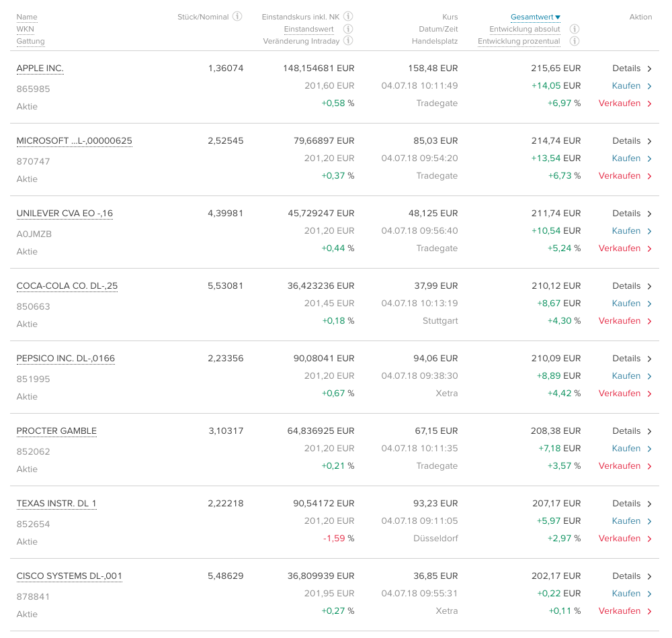The height and width of the screenshot is (638, 672).
Task: Sort by Entwicklung absolut header
Action: pos(525,29)
